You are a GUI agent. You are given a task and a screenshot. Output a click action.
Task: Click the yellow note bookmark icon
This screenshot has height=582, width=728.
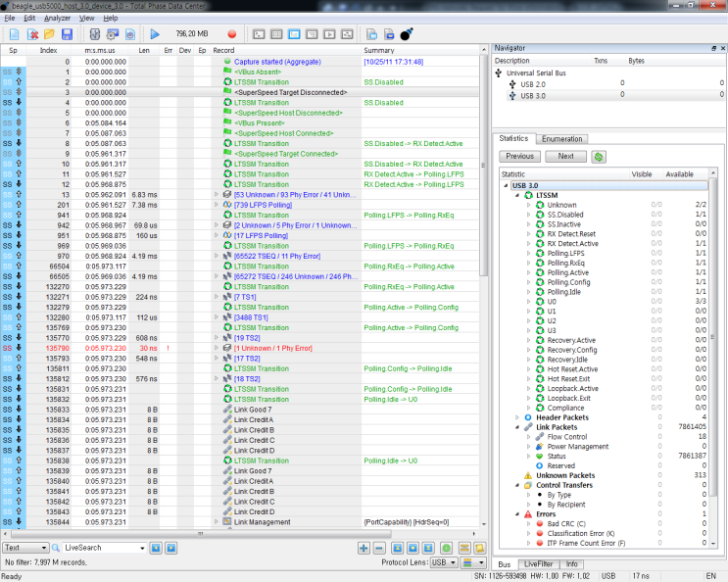[479, 548]
